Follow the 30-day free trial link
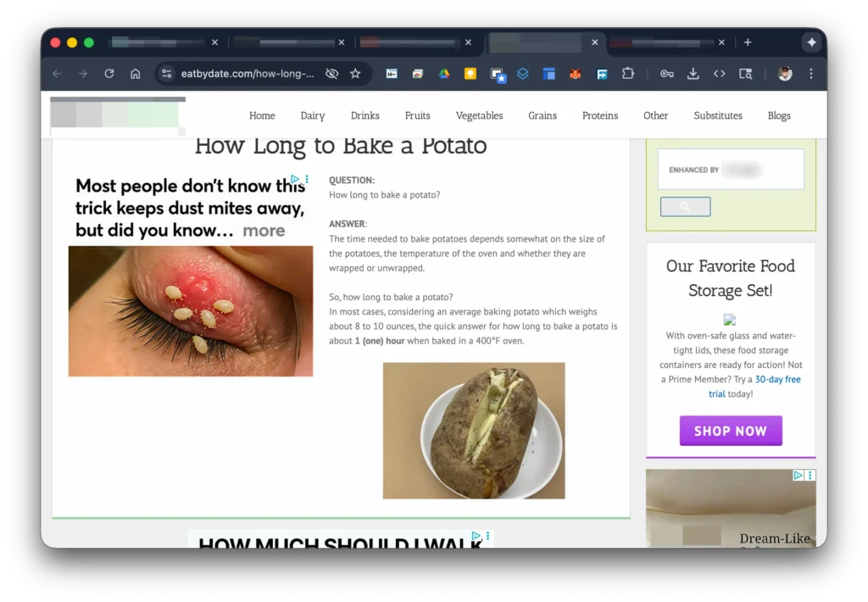 (x=777, y=380)
